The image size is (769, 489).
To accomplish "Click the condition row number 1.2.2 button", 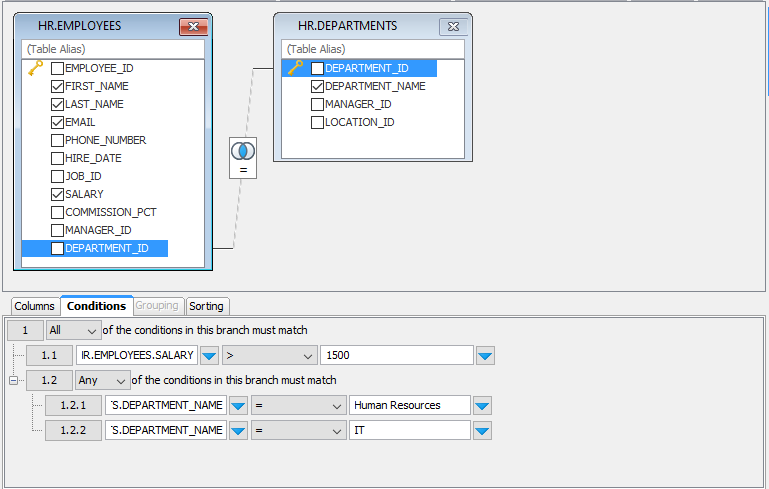I will point(73,430).
